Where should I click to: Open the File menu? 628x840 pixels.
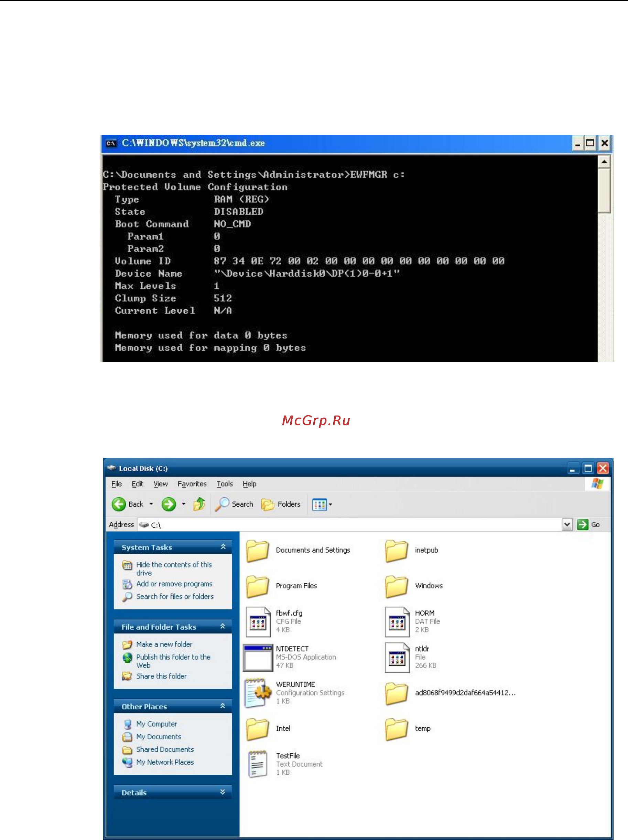coord(116,484)
